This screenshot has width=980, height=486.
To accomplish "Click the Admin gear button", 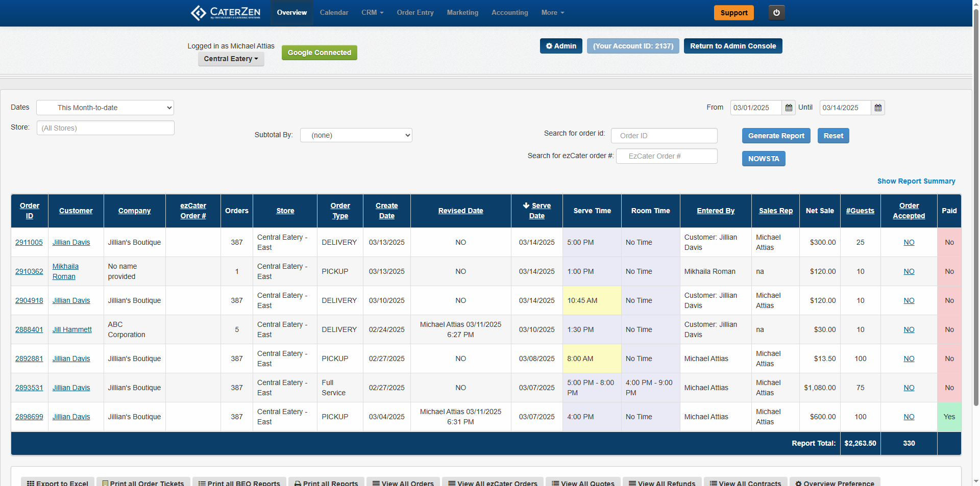I will 561,46.
